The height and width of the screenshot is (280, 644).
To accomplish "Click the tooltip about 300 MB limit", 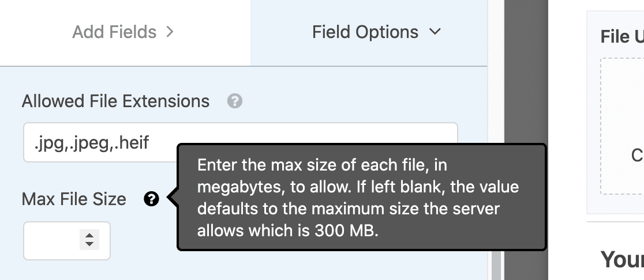I will click(361, 197).
